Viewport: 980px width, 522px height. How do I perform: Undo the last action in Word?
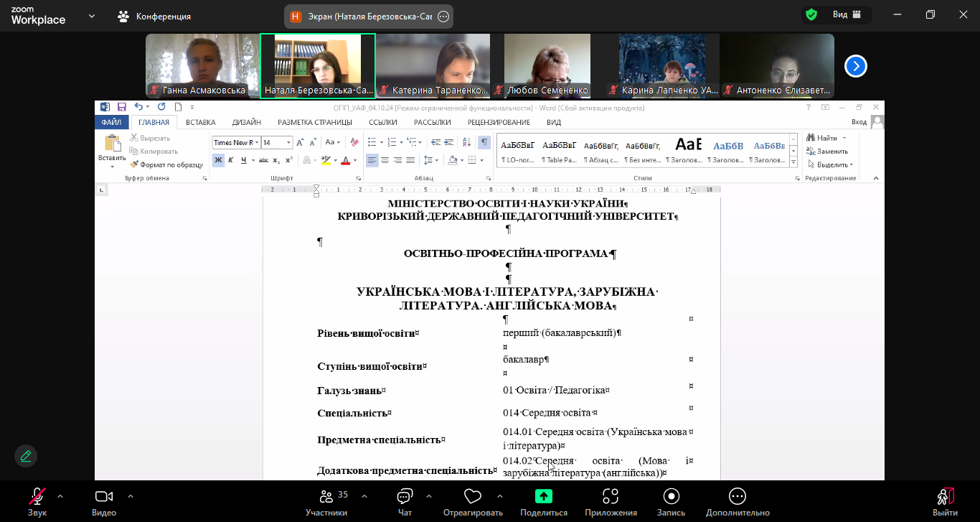[138, 107]
